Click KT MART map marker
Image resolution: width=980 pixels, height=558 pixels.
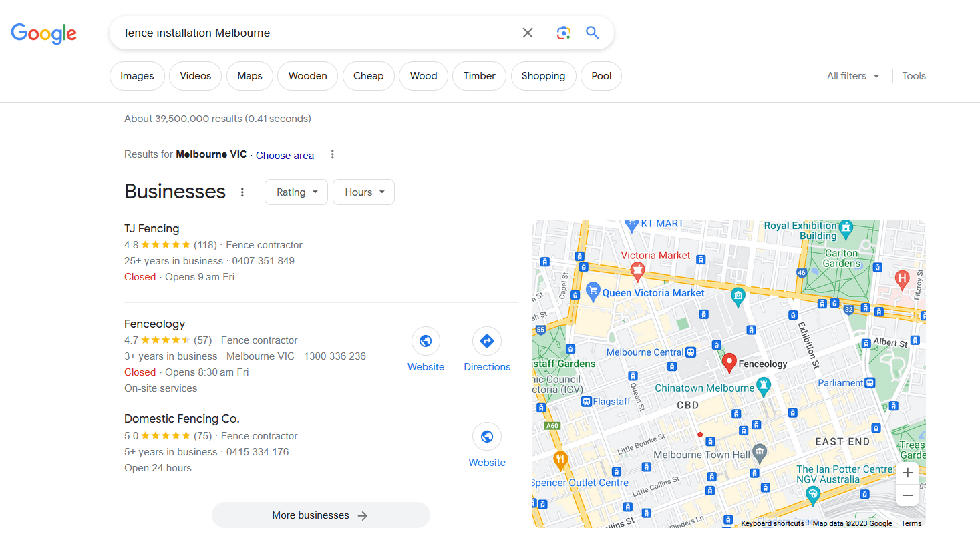[632, 225]
